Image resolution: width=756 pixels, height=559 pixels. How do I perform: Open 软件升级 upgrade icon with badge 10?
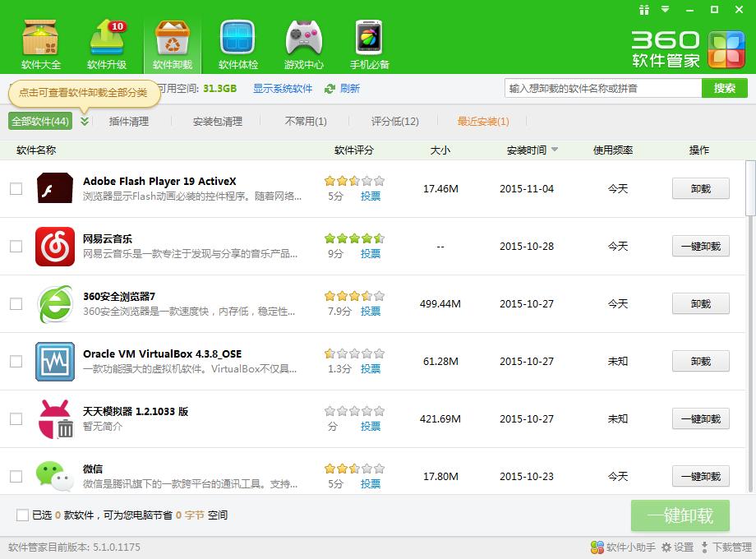[107, 44]
